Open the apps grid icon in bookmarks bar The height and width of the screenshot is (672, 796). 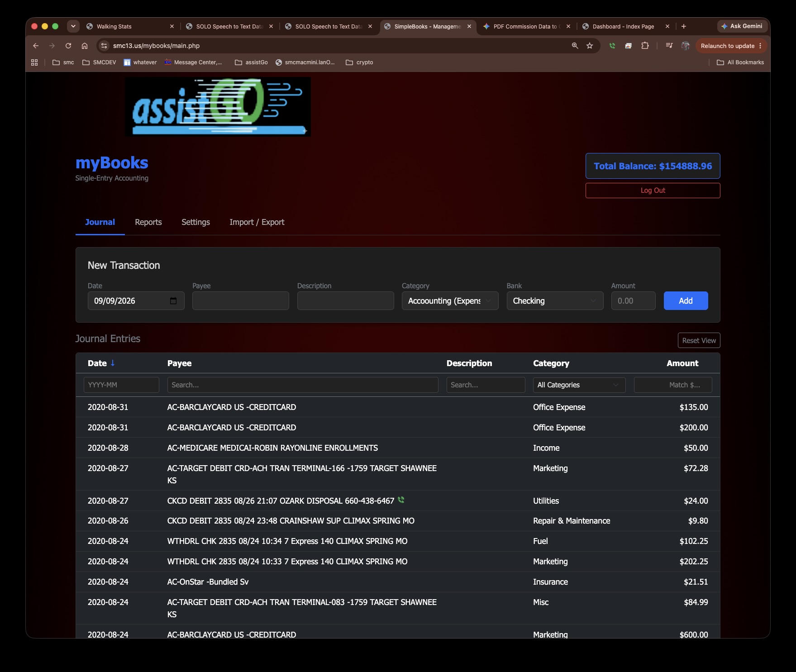click(34, 62)
